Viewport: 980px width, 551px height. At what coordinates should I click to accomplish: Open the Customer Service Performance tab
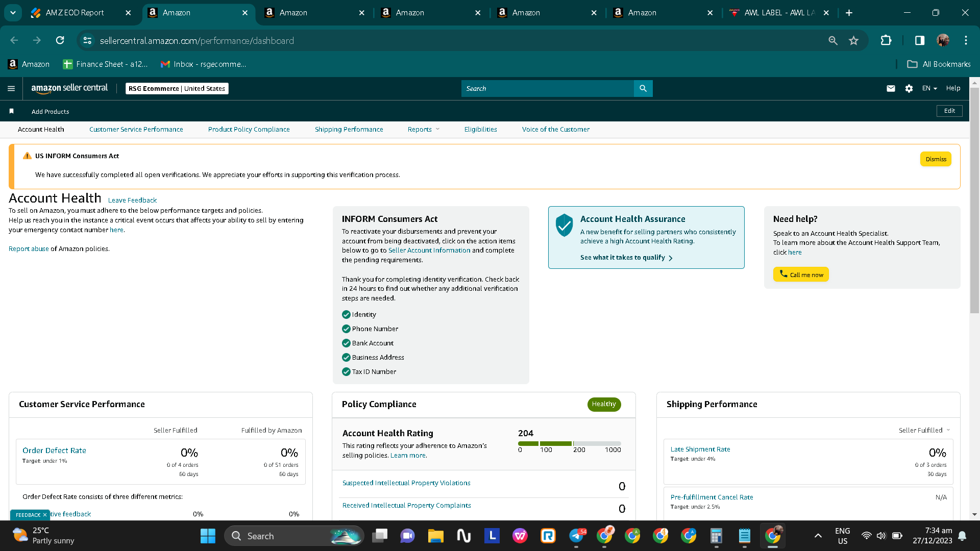136,130
